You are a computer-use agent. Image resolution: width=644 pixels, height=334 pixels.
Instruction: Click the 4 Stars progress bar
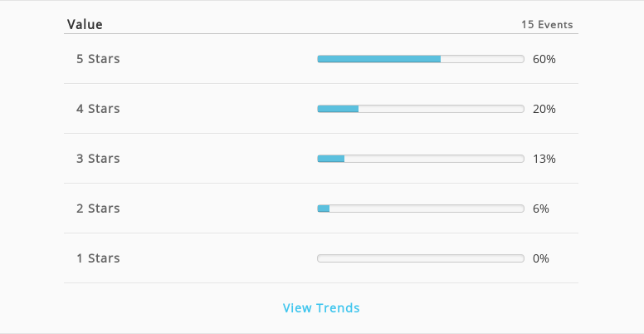[x=421, y=109]
